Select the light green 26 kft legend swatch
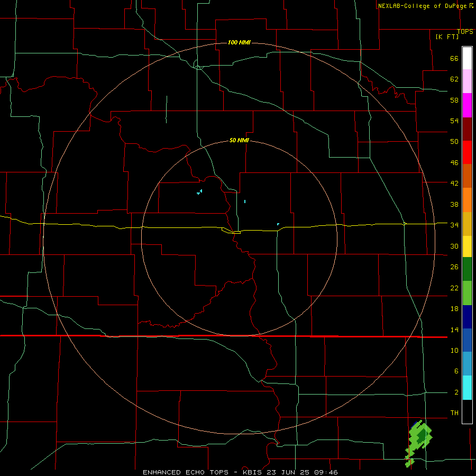This screenshot has width=476, height=476. 467,293
